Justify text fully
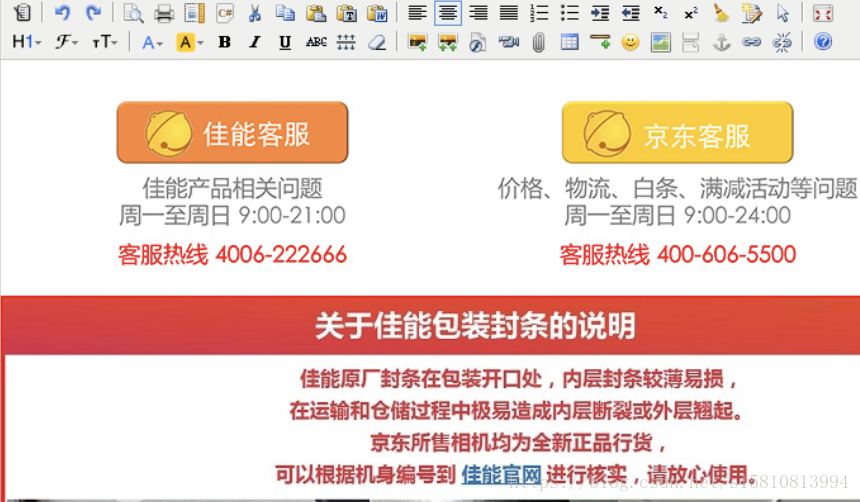The image size is (860, 502). click(509, 12)
